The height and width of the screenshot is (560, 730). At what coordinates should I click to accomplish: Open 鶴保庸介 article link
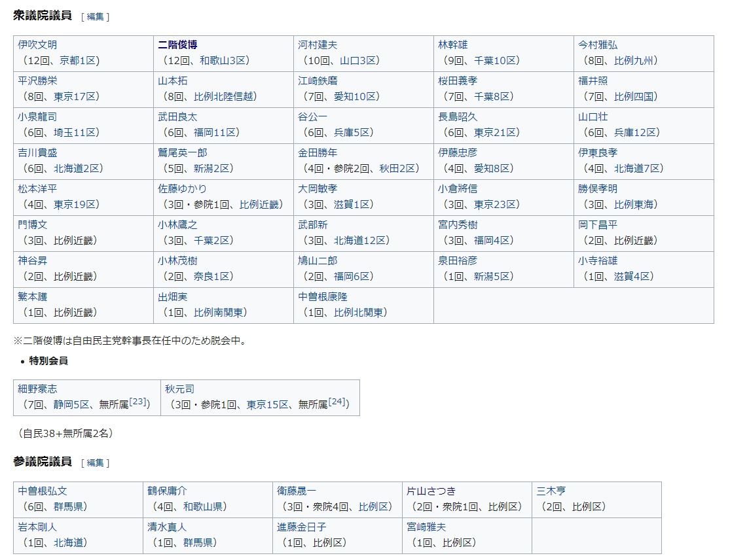(x=167, y=491)
